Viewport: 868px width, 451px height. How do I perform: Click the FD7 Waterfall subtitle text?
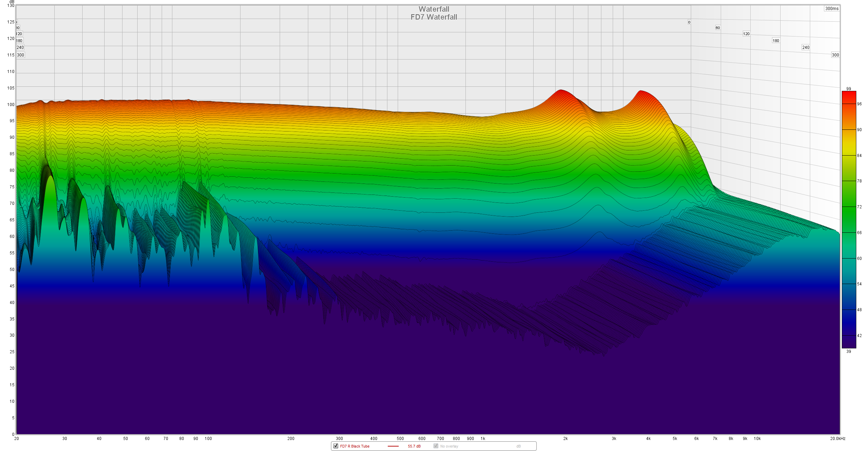[x=434, y=17]
